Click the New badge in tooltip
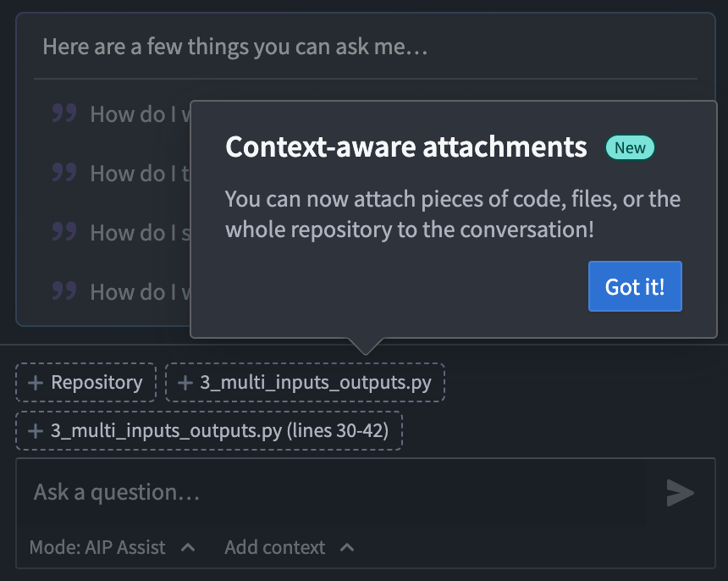The width and height of the screenshot is (728, 581). point(630,147)
